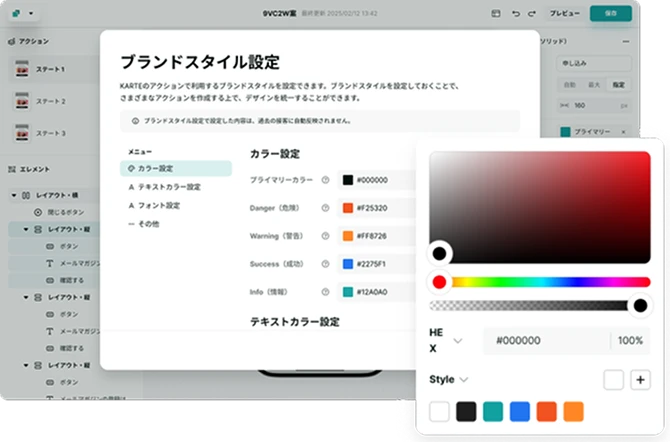Click the 申し込み text field
This screenshot has height=442, width=670.
tap(594, 63)
